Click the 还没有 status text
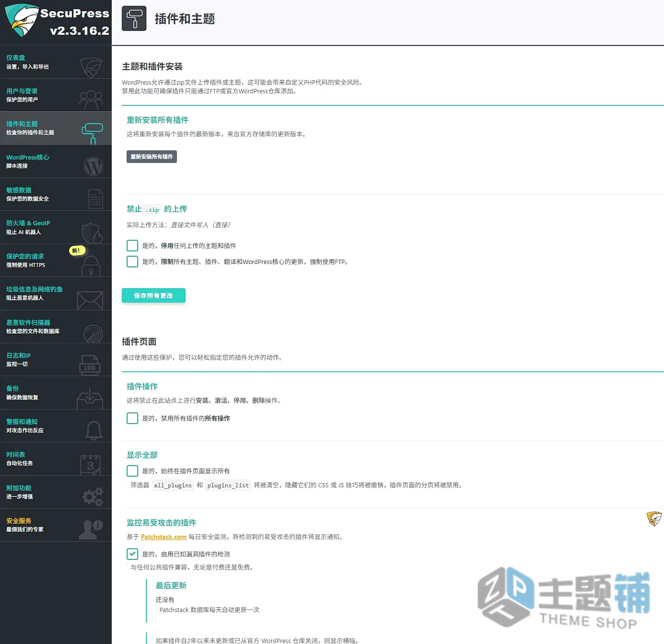This screenshot has width=664, height=644. 165,600
